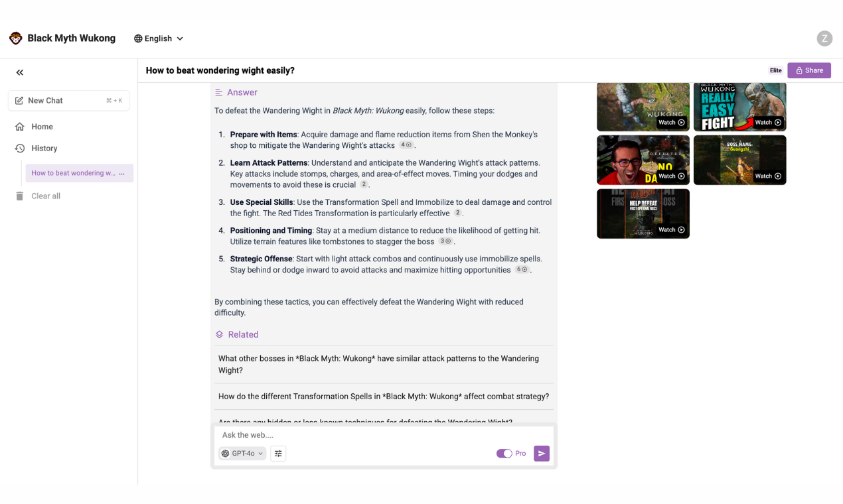Click citation badge 2 after 'is crucial'
The image size is (843, 504).
pyautogui.click(x=364, y=184)
